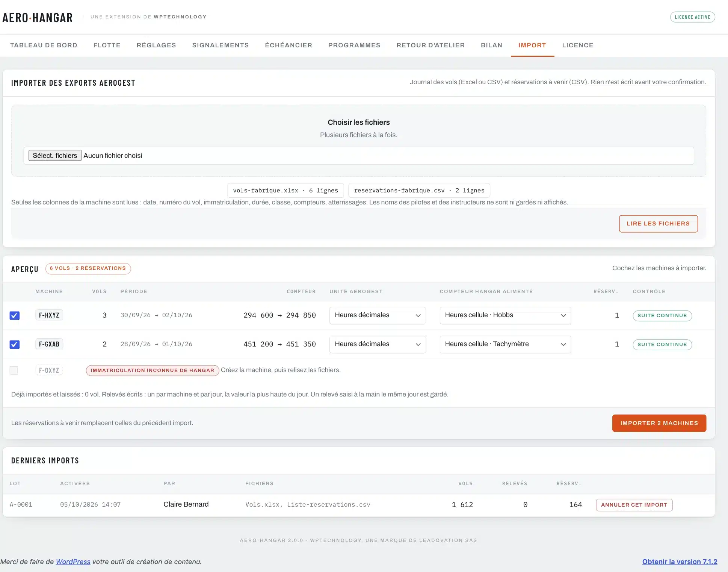728x572 pixels.
Task: Expand Heures cellule · Hobbs dropdown
Action: pos(505,315)
